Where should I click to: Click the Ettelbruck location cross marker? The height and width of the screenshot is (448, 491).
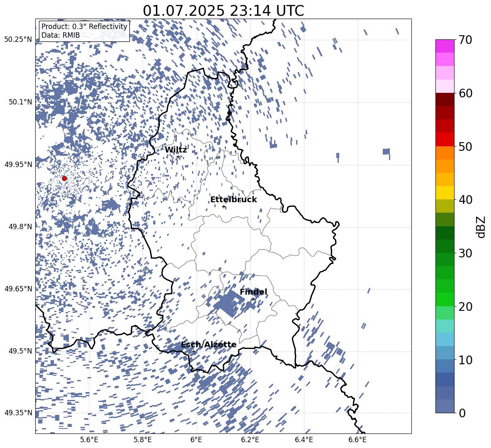[x=224, y=206]
